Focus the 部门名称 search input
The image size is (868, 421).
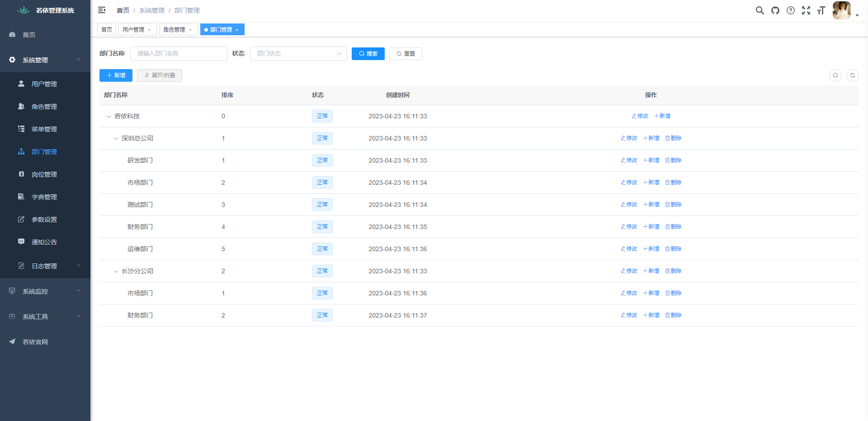179,53
